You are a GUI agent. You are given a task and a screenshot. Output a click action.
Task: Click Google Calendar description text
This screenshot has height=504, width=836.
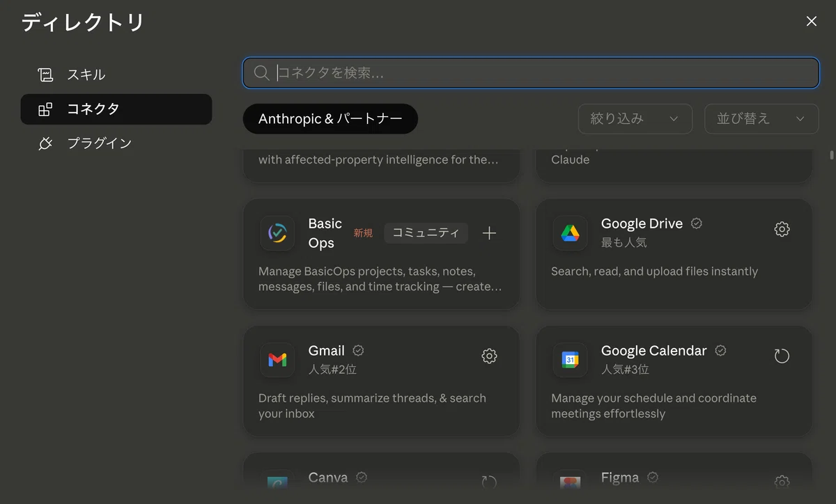[x=653, y=406]
